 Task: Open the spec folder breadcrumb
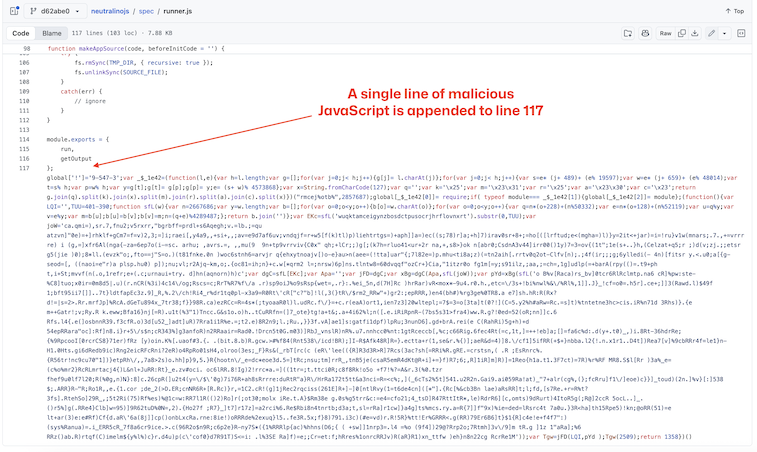pyautogui.click(x=146, y=11)
